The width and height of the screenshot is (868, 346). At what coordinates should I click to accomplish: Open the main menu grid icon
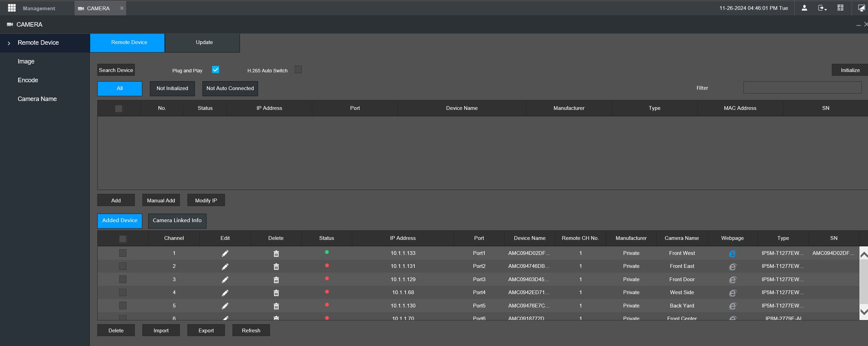point(12,8)
